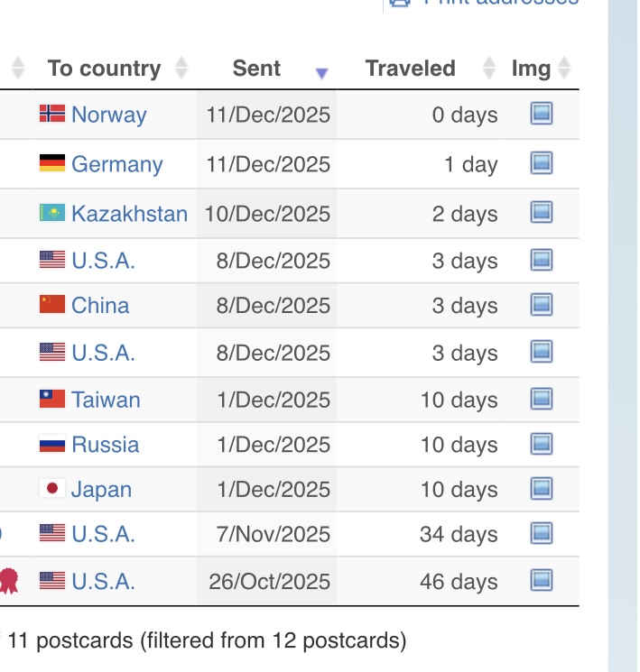This screenshot has width=640, height=672.
Task: Open the China country link
Action: click(100, 305)
